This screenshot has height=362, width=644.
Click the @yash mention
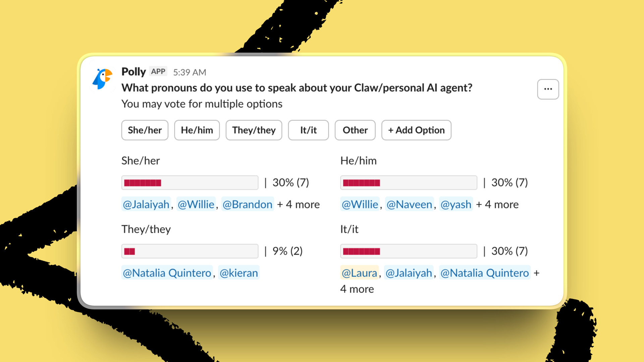pos(456,204)
